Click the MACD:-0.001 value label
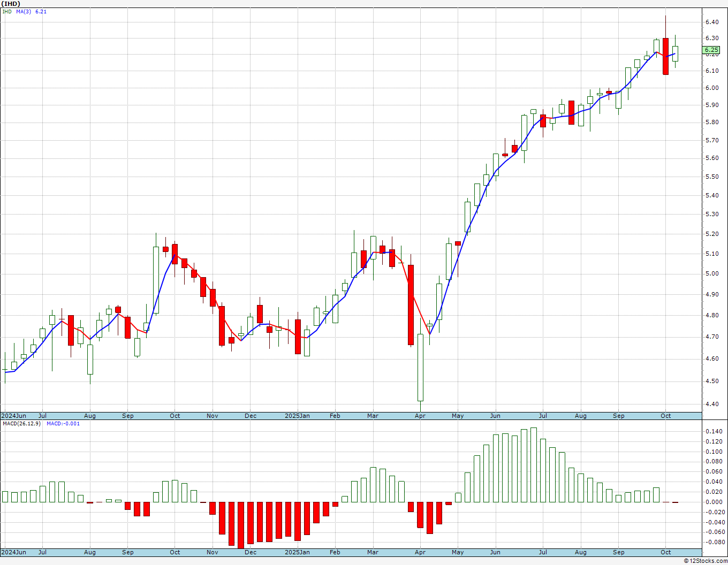This screenshot has height=565, width=728. click(63, 423)
